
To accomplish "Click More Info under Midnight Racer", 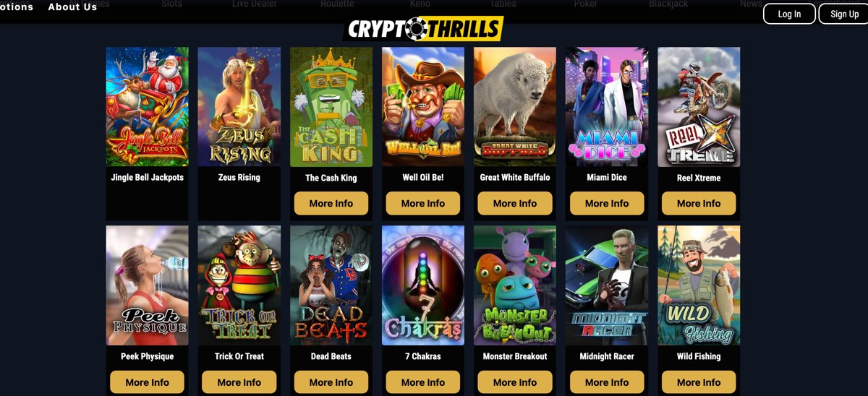I will click(607, 382).
